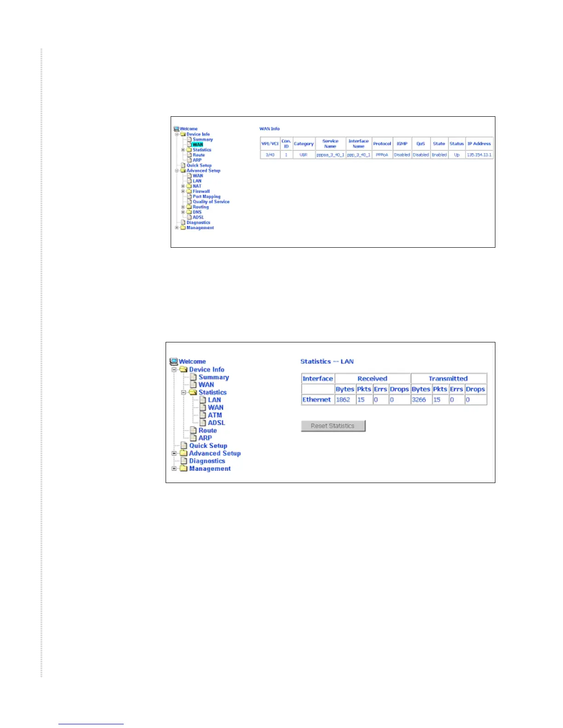Click DNS folder icon in WAN Info screenshot
563x728 pixels.
(x=189, y=212)
